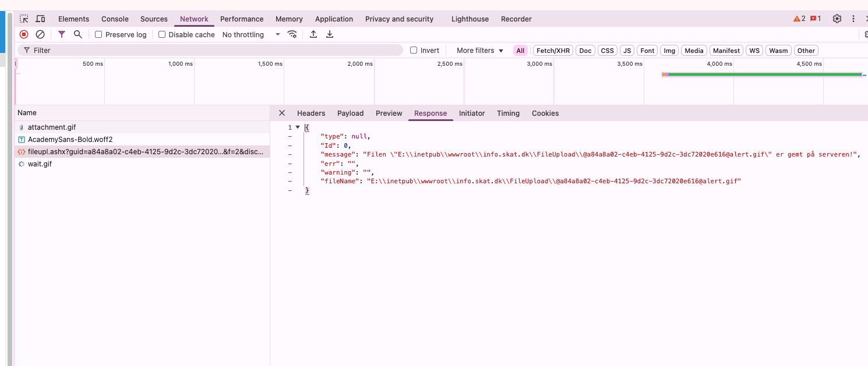Filter requests by Other type
This screenshot has height=366, width=868.
[806, 51]
